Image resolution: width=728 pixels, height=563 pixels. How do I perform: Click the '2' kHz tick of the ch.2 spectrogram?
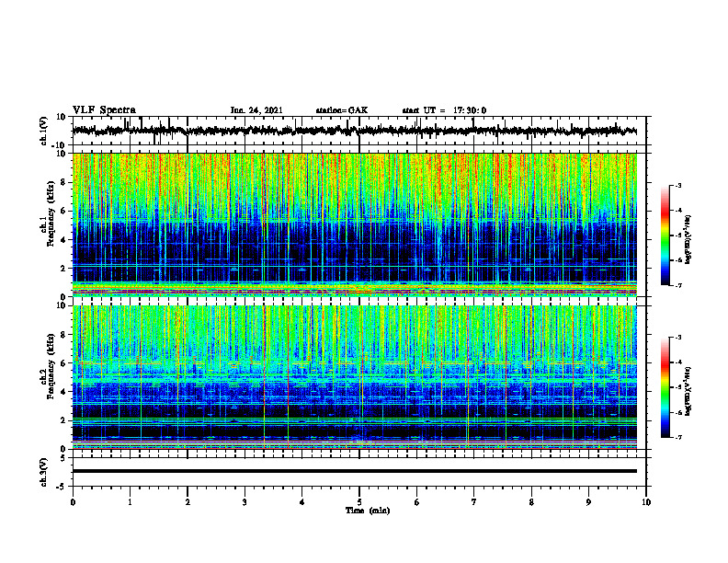(x=63, y=420)
